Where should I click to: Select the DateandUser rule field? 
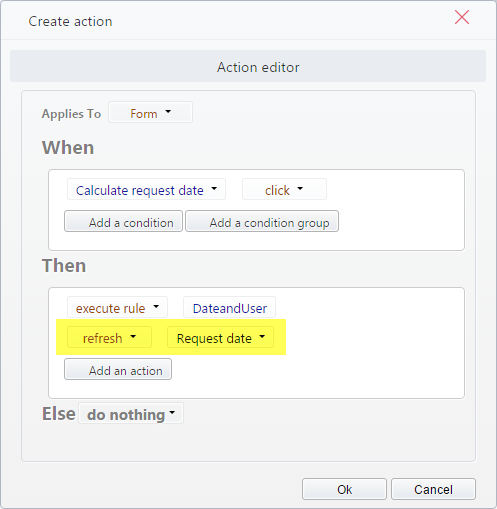(229, 307)
